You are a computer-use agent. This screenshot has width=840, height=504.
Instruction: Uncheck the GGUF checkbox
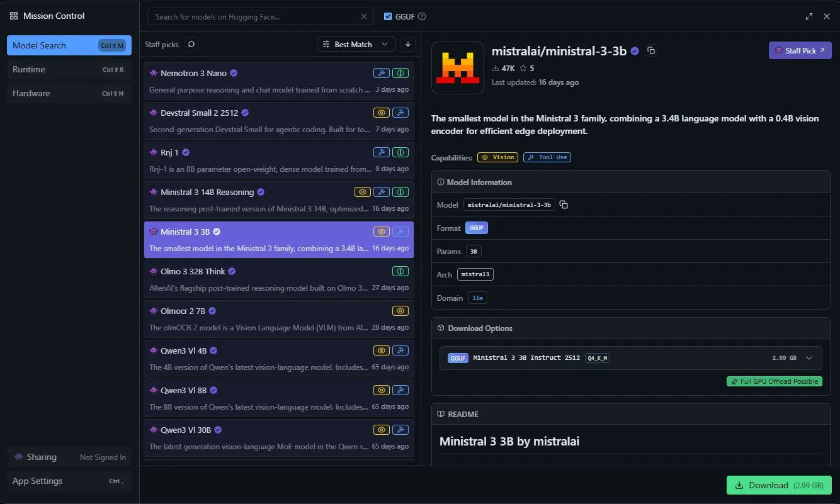pyautogui.click(x=388, y=17)
